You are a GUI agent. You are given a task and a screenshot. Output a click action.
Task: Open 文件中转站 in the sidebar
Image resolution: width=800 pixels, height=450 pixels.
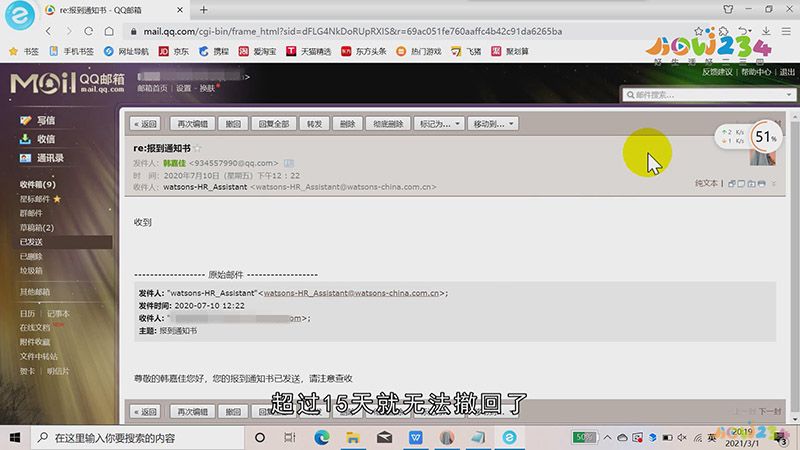point(39,356)
